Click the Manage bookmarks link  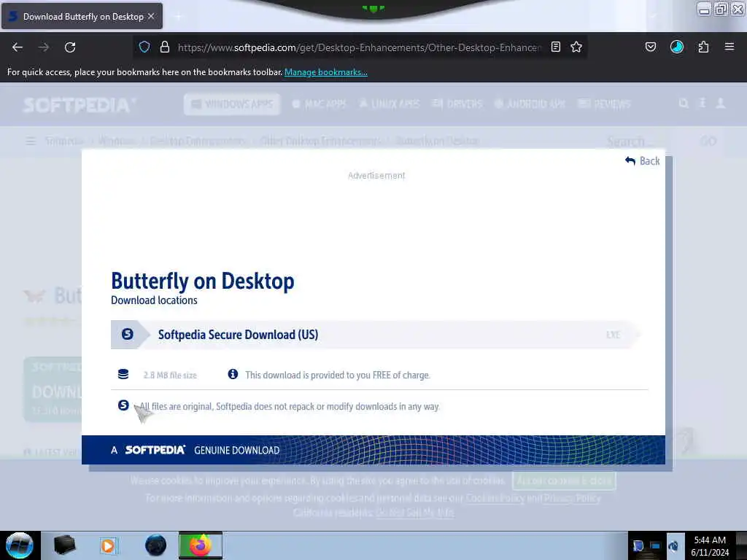(x=326, y=72)
